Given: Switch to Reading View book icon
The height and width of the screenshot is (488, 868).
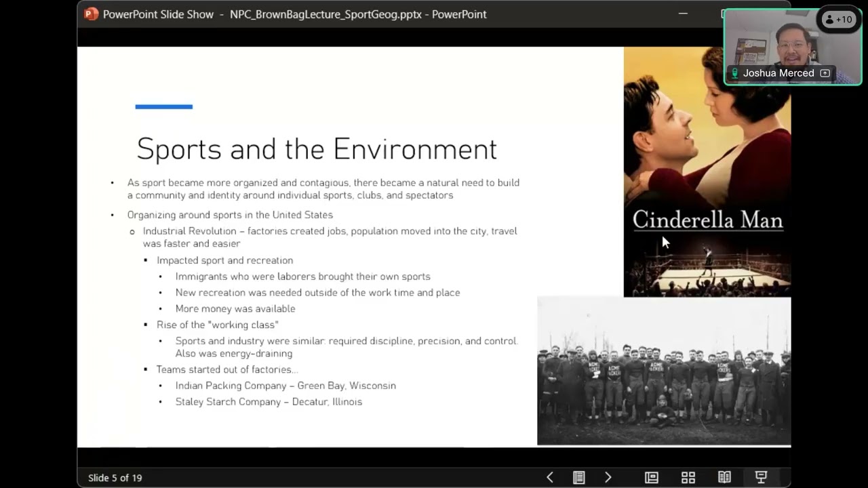Looking at the screenshot, I should tap(725, 478).
